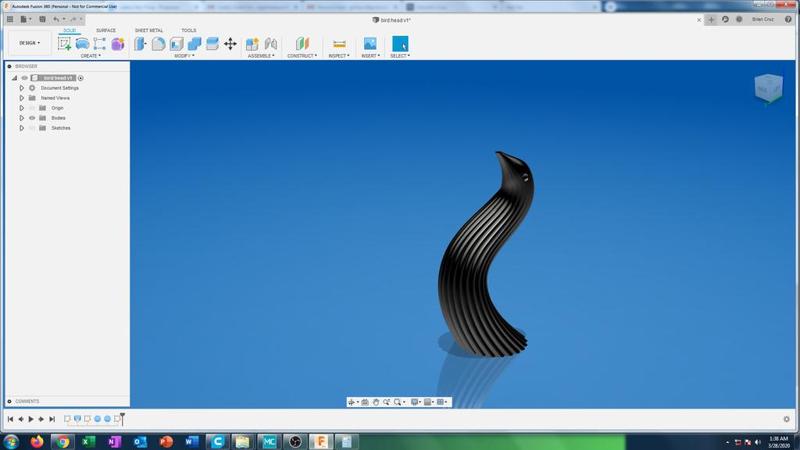This screenshot has width=800, height=450.
Task: Toggle visibility of bird head component
Action: (24, 78)
